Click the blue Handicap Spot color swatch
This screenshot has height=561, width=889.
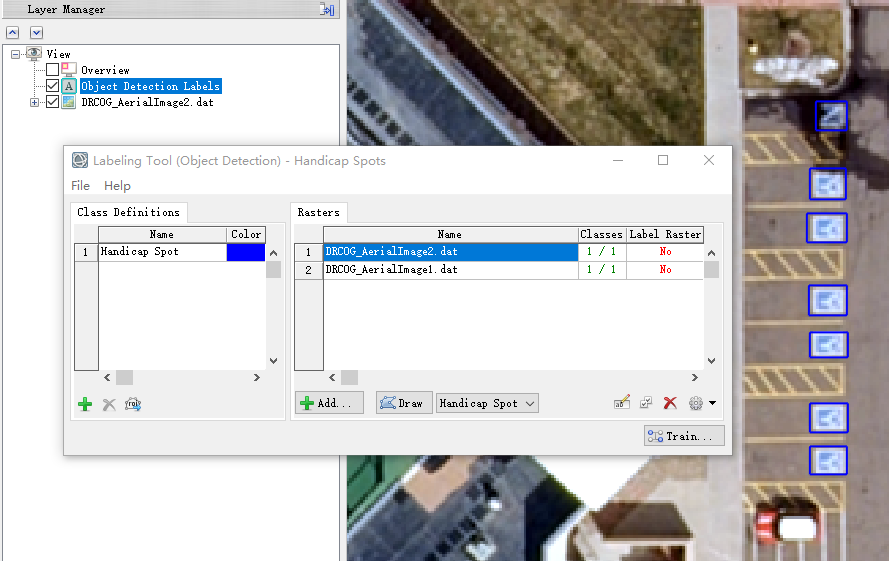pos(246,252)
